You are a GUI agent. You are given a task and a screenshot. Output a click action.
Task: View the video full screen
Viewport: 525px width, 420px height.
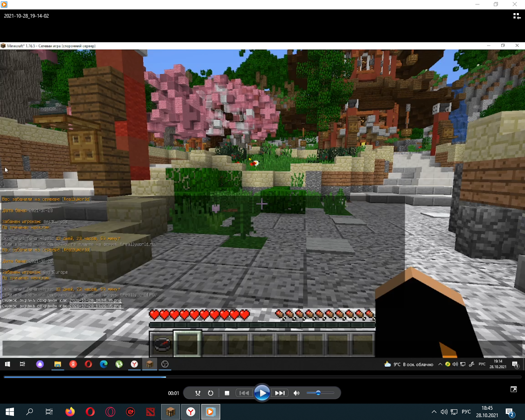(x=514, y=389)
